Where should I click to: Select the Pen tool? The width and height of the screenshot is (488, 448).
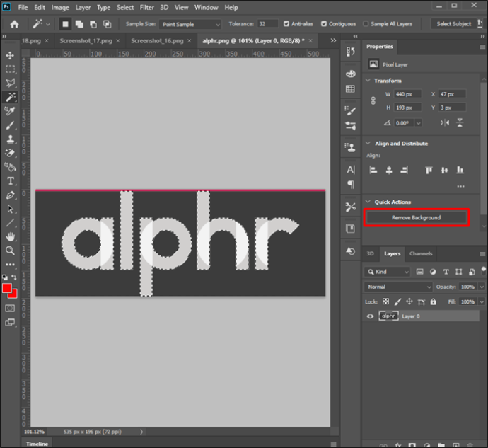[x=10, y=195]
